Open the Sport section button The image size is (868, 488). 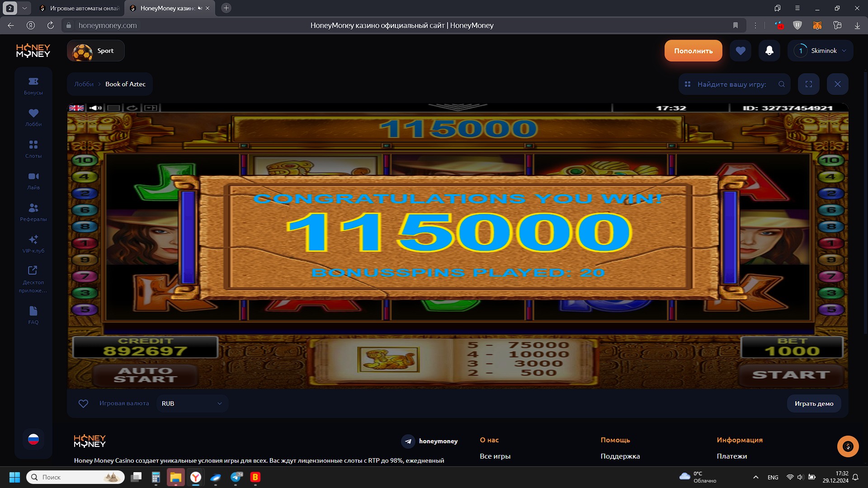[x=96, y=51]
